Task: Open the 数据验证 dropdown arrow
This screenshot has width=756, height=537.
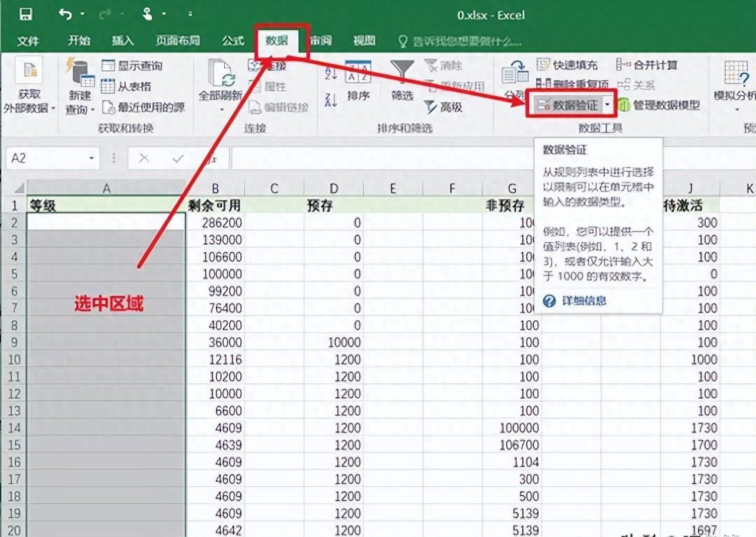Action: coord(607,105)
